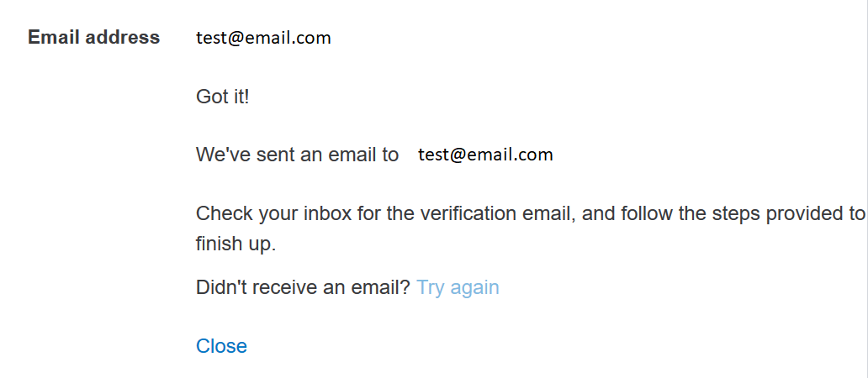The image size is (868, 378).
Task: Click the word "follow" in the instructions
Action: point(646,213)
